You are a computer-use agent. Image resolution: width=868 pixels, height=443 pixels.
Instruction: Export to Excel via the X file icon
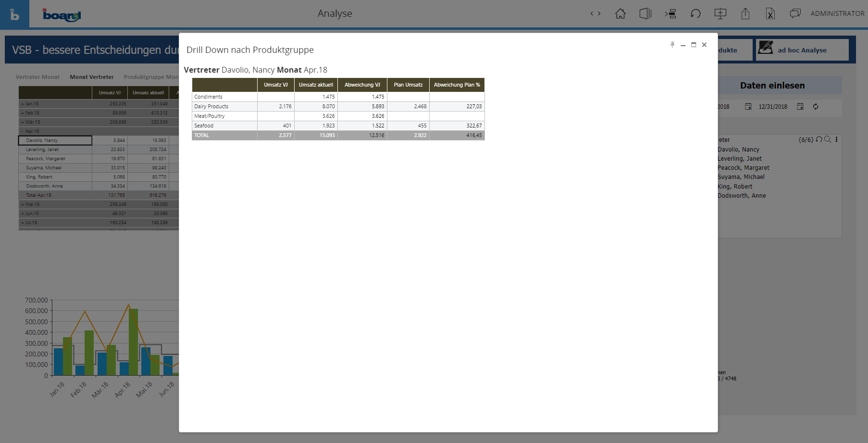(770, 13)
